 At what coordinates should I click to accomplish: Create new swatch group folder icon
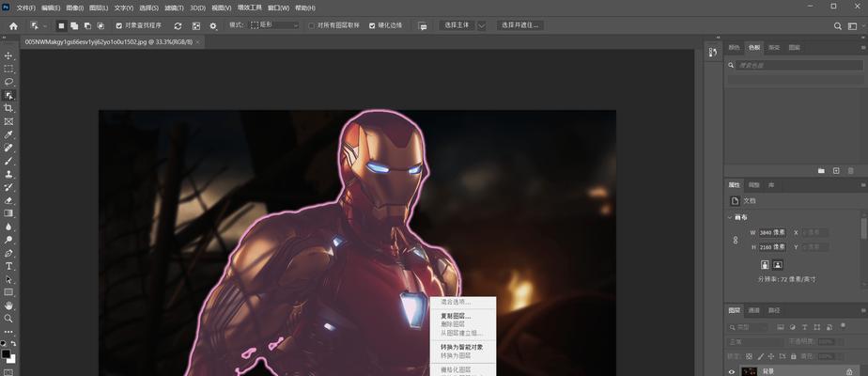point(821,170)
